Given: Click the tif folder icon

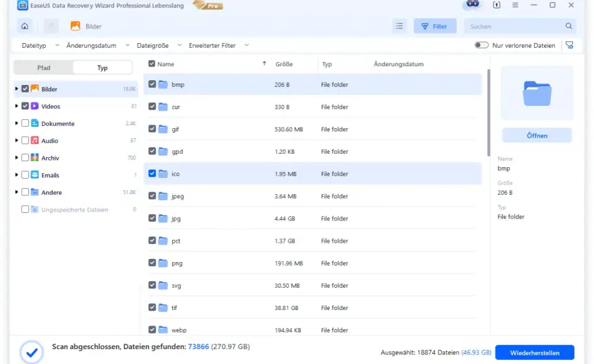Looking at the screenshot, I should coord(163,307).
